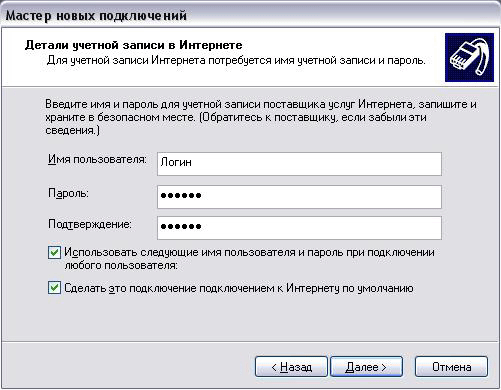Click the Подтверждение label text
This screenshot has width=501, height=390.
click(90, 224)
